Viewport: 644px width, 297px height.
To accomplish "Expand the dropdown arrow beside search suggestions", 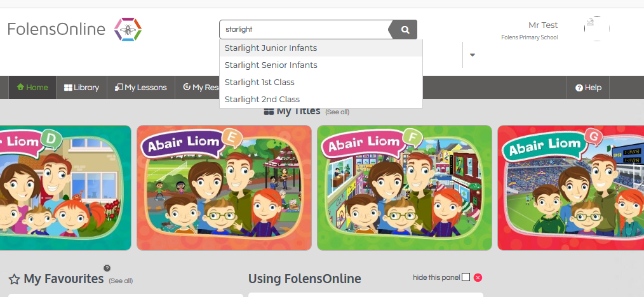I will click(472, 55).
